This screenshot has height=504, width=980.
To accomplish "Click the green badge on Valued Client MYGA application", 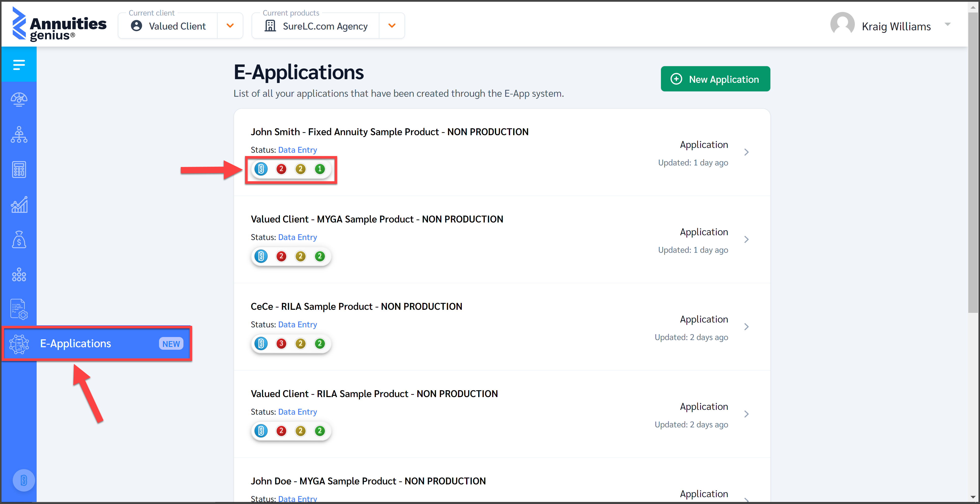I will click(x=320, y=256).
